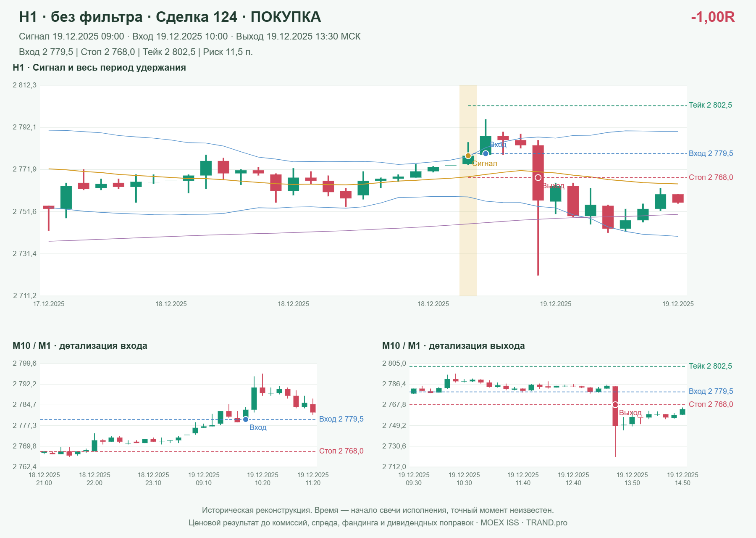Click the 19.12.2025 13:50 x-axis tick in exit chart
756x538 pixels.
(632, 479)
